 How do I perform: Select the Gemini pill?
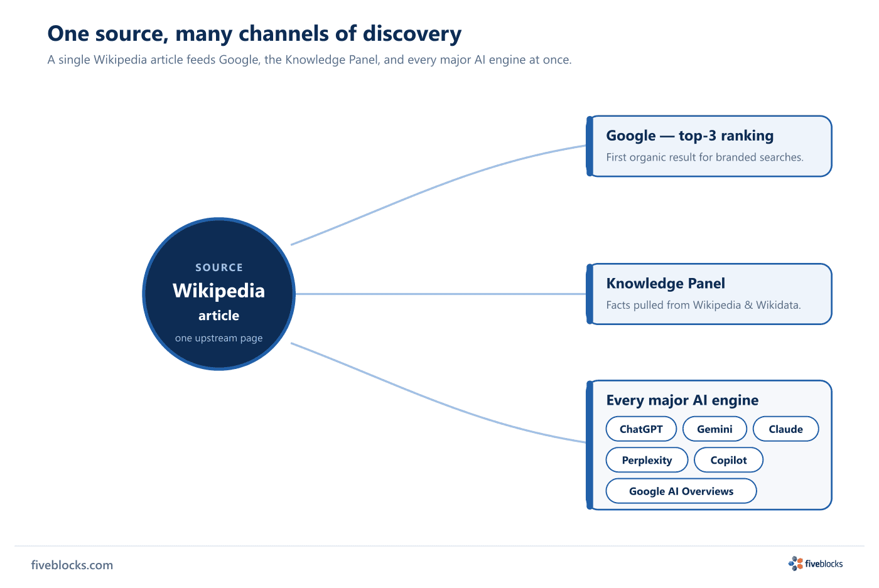coord(715,429)
